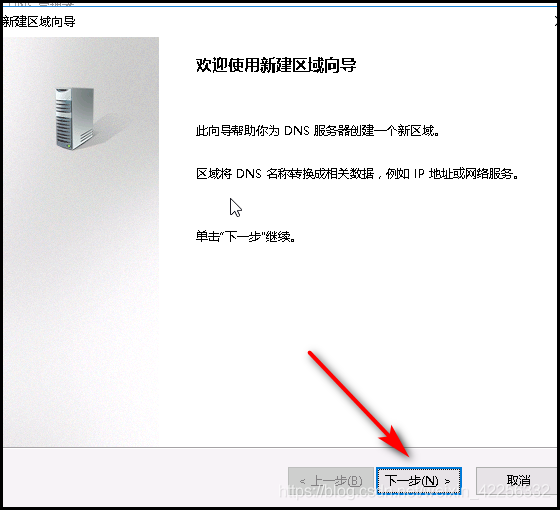Click the separator line above the button row
The image size is (560, 510).
pyautogui.click(x=281, y=447)
